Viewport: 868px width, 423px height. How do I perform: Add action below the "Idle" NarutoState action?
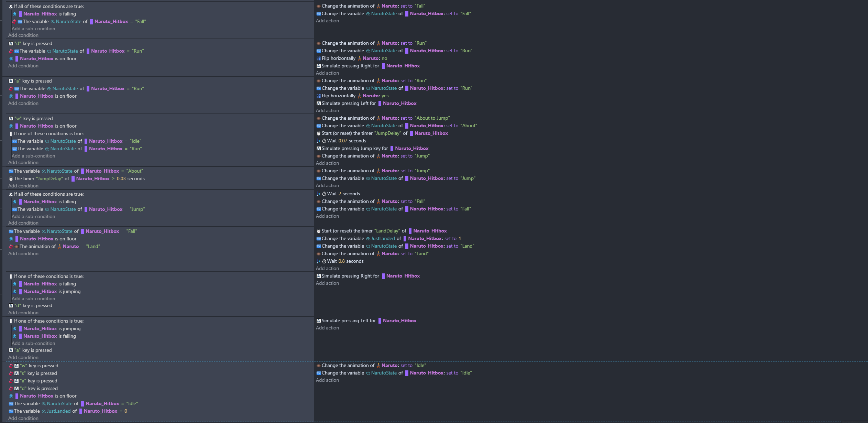pyautogui.click(x=327, y=380)
